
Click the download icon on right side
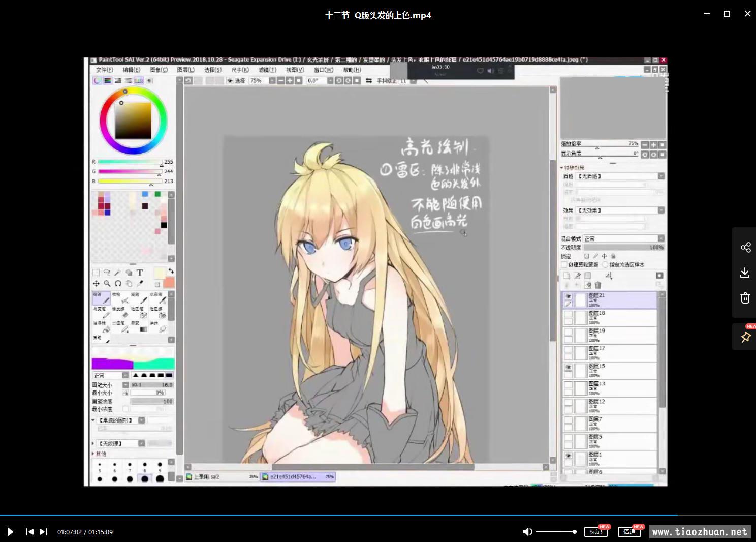745,273
